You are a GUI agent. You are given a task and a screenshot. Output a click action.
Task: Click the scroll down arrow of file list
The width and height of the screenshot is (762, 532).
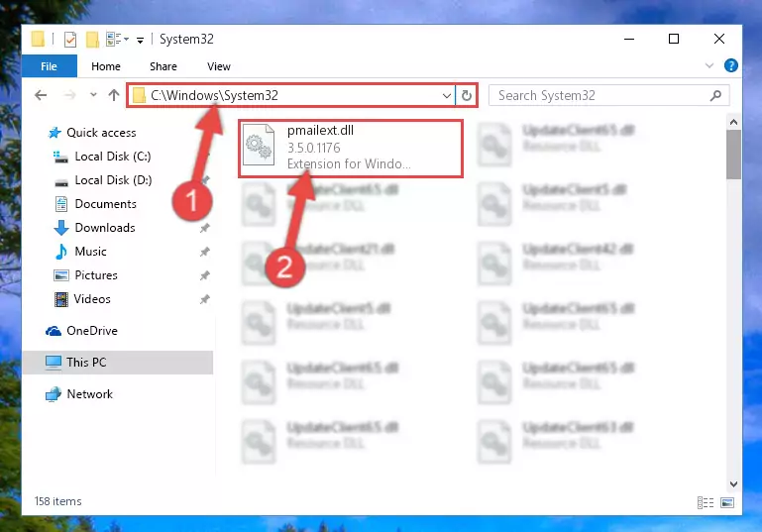click(x=733, y=483)
